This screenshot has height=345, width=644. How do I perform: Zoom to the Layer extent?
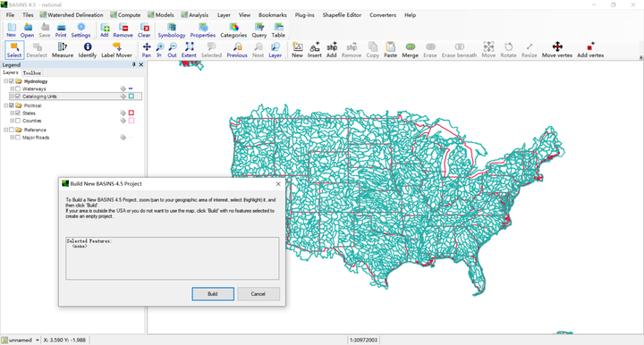pos(275,50)
